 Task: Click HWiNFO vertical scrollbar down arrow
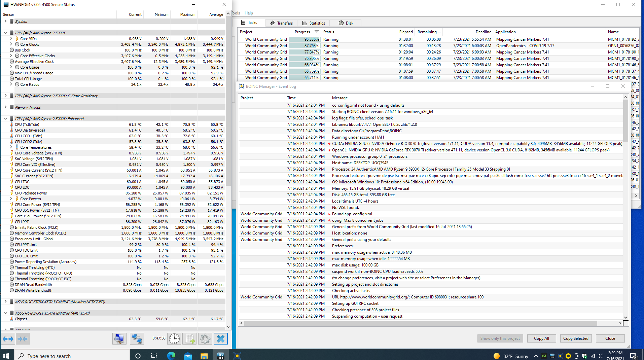(x=228, y=326)
